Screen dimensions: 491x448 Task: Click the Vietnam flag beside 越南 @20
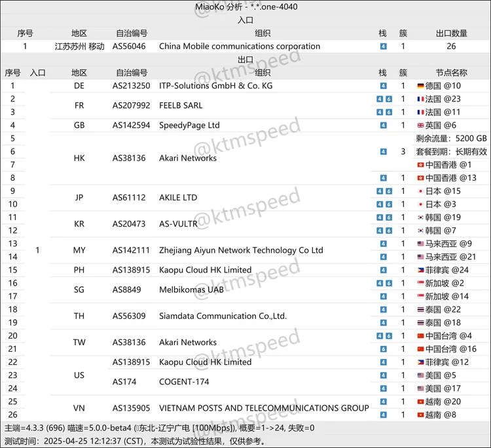(x=421, y=401)
